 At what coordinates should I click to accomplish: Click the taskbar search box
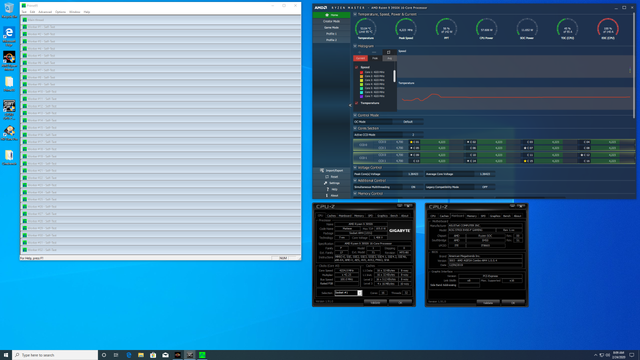click(x=55, y=355)
